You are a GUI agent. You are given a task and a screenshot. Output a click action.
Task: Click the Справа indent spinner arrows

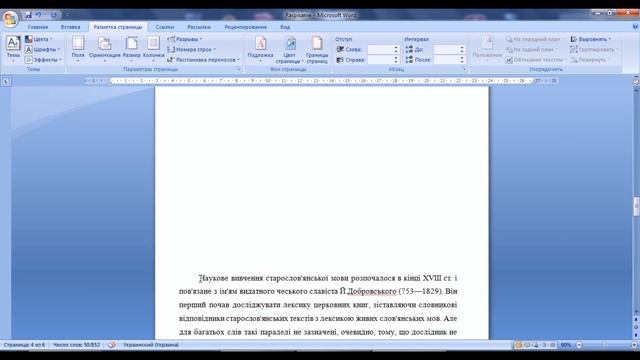(x=396, y=60)
